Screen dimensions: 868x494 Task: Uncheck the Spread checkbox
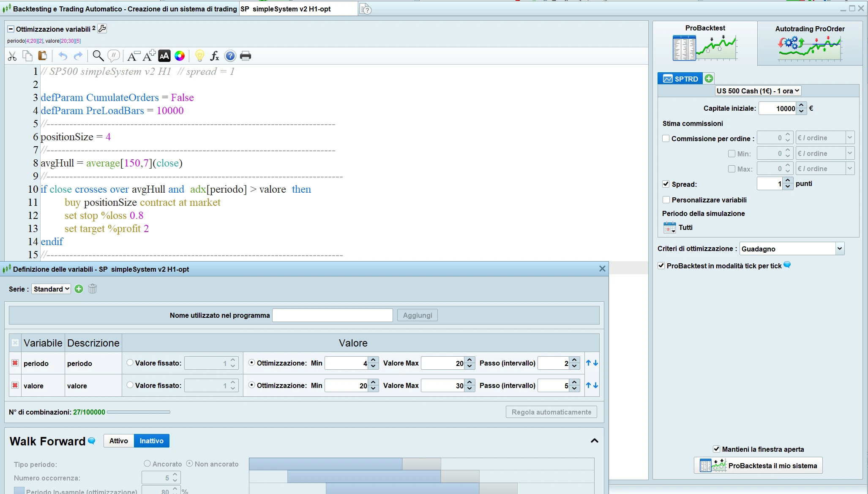point(666,184)
